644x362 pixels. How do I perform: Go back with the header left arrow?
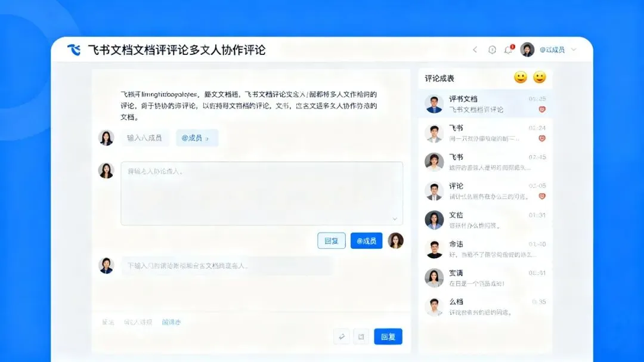475,49
